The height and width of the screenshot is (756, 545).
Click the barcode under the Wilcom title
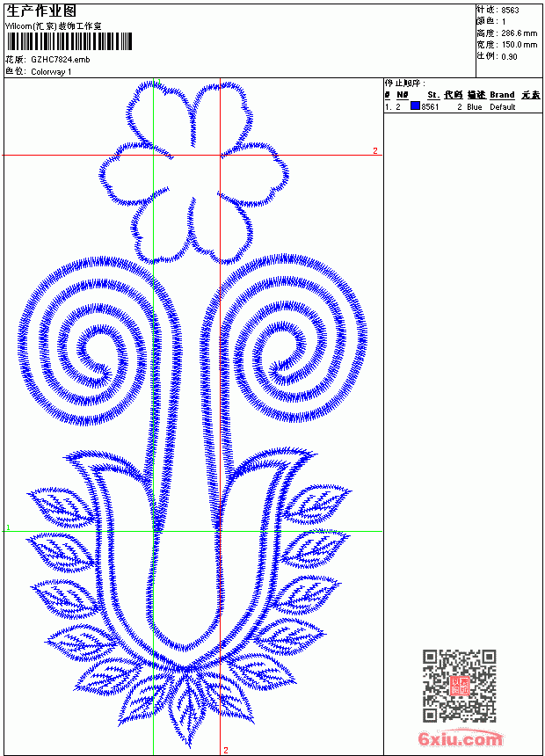click(69, 41)
